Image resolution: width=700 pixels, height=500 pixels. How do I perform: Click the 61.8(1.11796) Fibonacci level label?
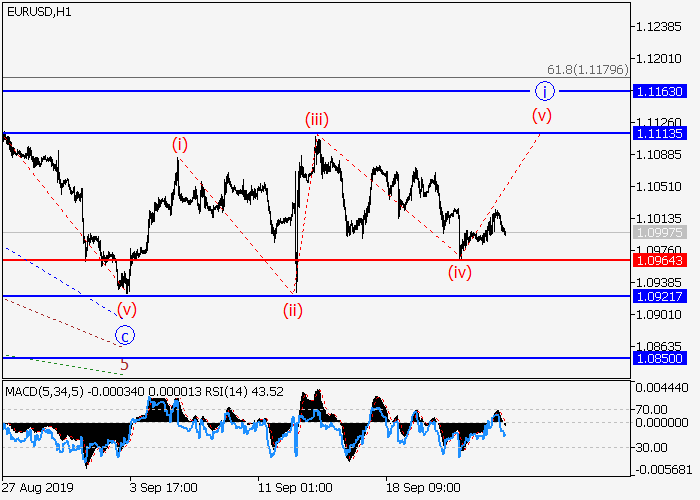click(x=587, y=69)
